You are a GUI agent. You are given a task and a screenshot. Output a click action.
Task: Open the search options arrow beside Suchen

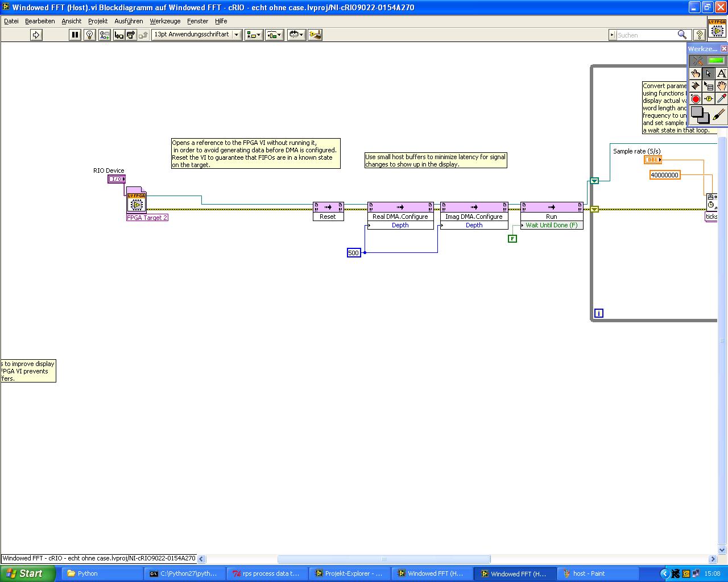(x=613, y=35)
